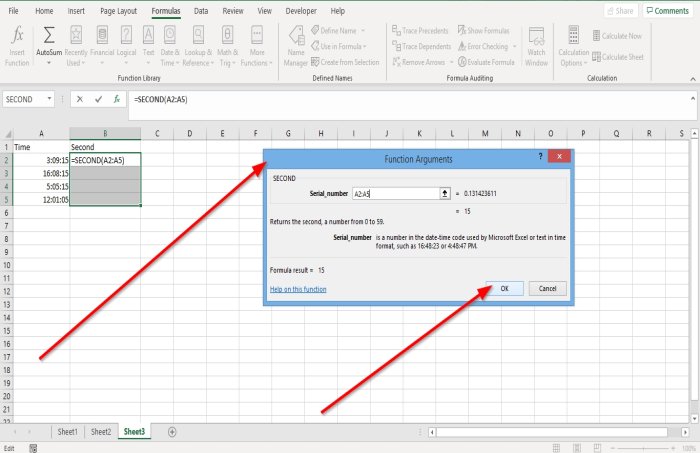Click collapse dialog range selector icon
The height and width of the screenshot is (453, 700).
(x=445, y=193)
